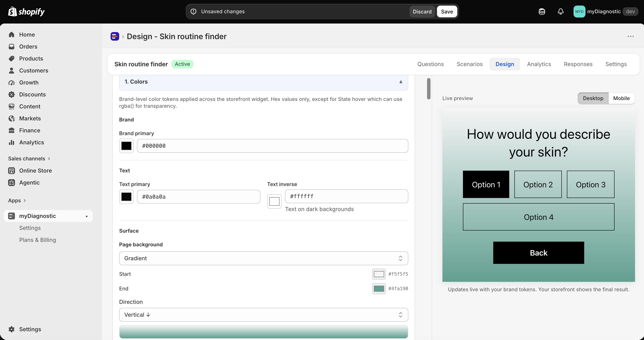Click the Settings gear at sidebar bottom
644x340 pixels.
click(x=12, y=329)
